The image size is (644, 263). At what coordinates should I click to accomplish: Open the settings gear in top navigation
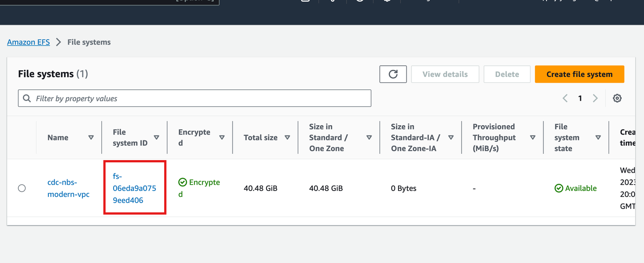(386, 1)
